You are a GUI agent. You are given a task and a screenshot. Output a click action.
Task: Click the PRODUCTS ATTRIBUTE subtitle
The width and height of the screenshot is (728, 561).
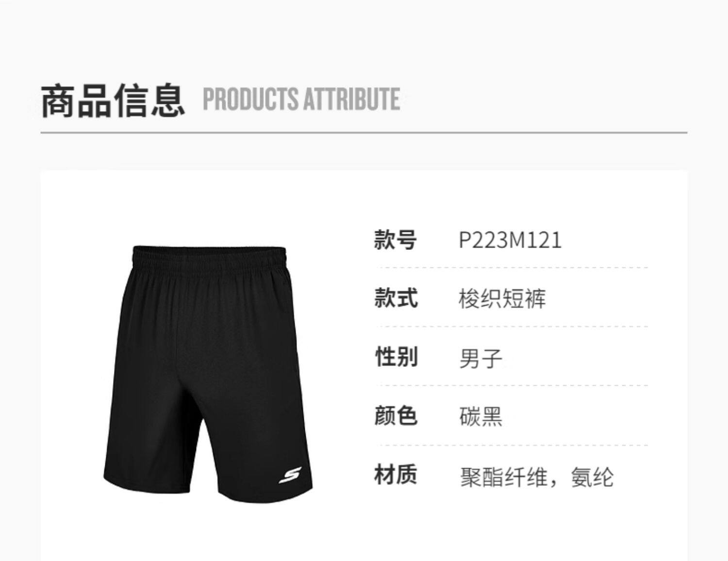[301, 99]
